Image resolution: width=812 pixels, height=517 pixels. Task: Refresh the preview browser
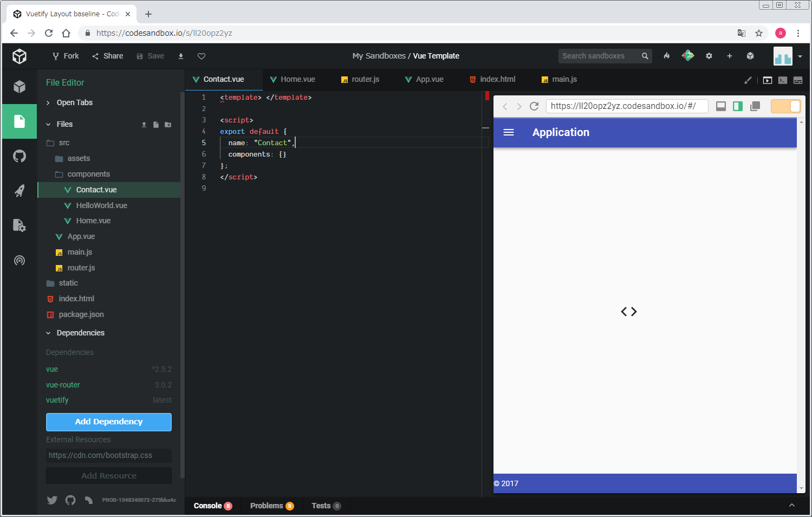[534, 106]
